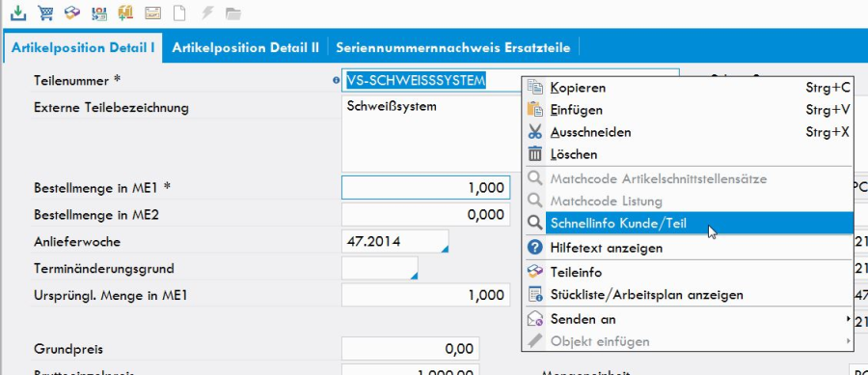Viewport: 868px width, 375px height.
Task: Open the Teileinfo box toolbar icon
Action: coord(72,13)
